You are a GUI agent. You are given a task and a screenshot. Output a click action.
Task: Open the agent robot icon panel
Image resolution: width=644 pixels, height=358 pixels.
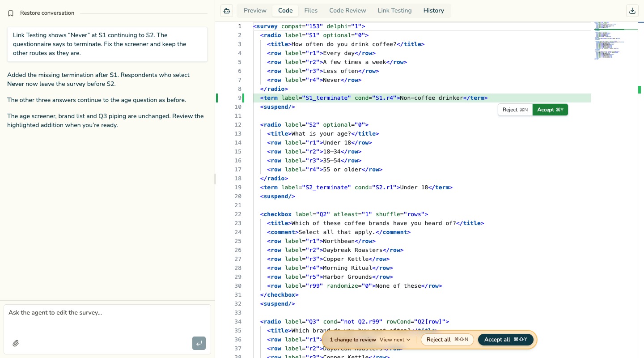[x=227, y=11]
